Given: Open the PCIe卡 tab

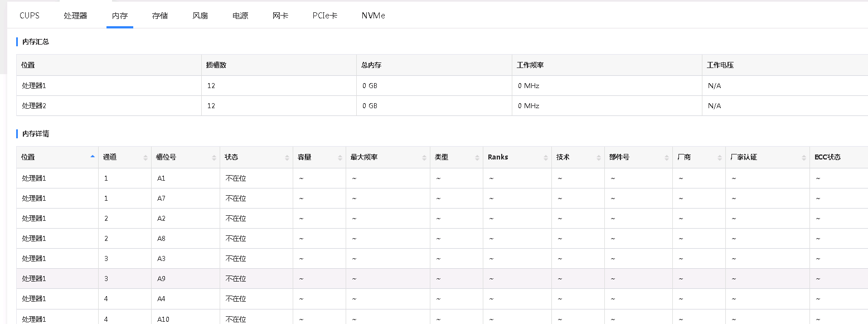Looking at the screenshot, I should 325,16.
